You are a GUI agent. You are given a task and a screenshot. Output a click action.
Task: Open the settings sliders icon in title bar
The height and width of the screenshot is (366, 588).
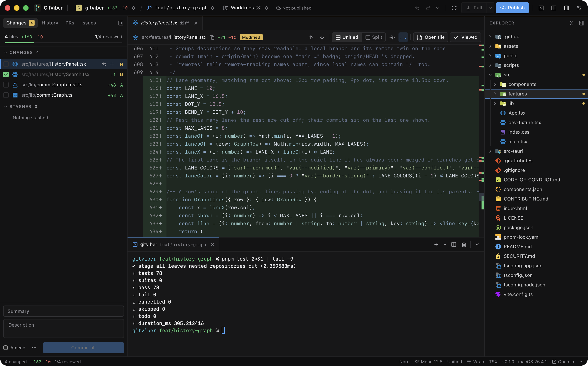pos(579,8)
